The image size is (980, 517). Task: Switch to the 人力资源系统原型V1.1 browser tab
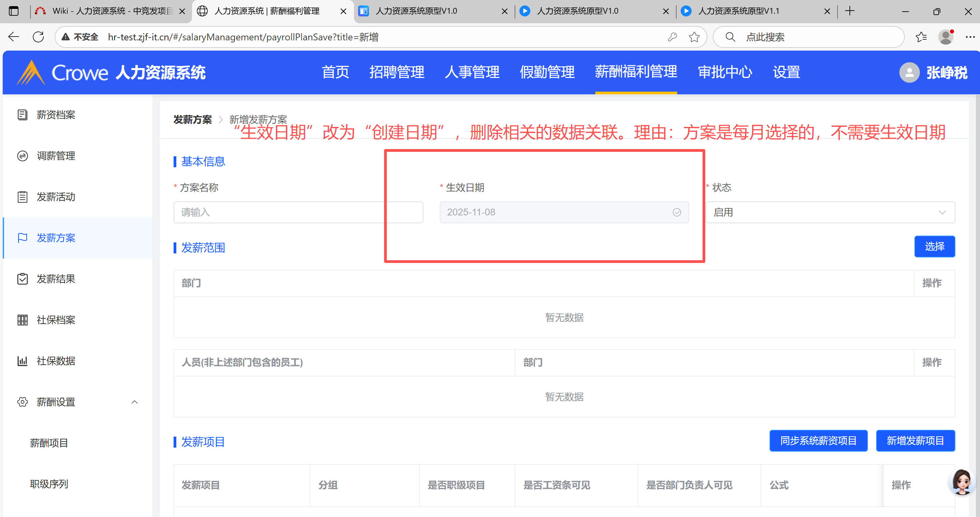[738, 11]
